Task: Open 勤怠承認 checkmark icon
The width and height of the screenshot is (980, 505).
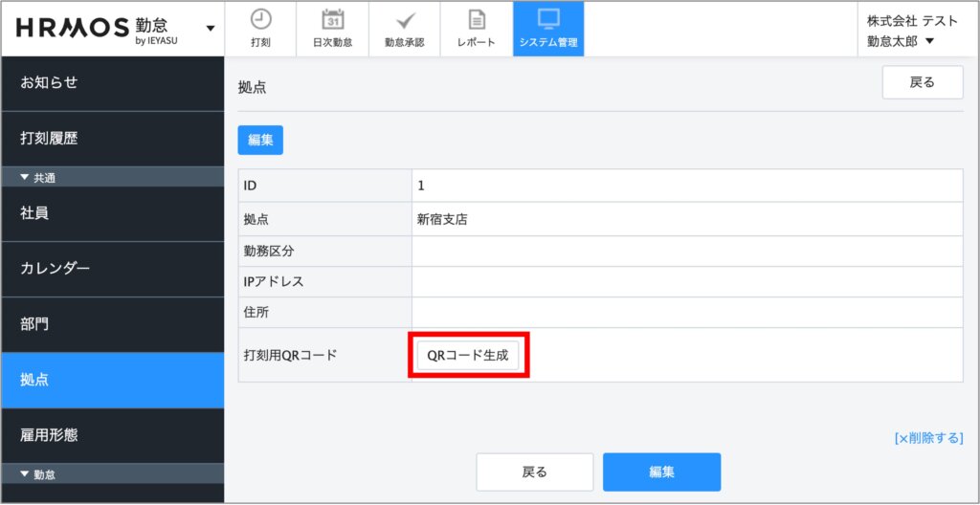Action: (404, 29)
